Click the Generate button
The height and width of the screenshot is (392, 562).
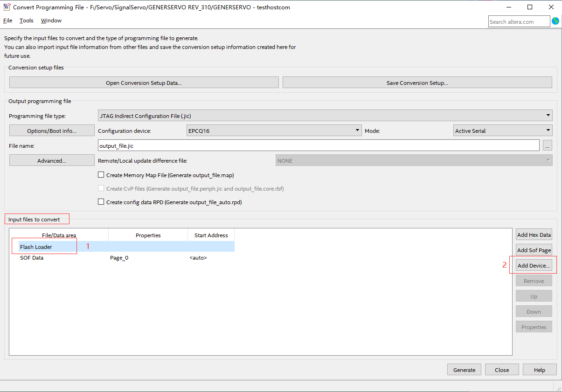pyautogui.click(x=464, y=370)
